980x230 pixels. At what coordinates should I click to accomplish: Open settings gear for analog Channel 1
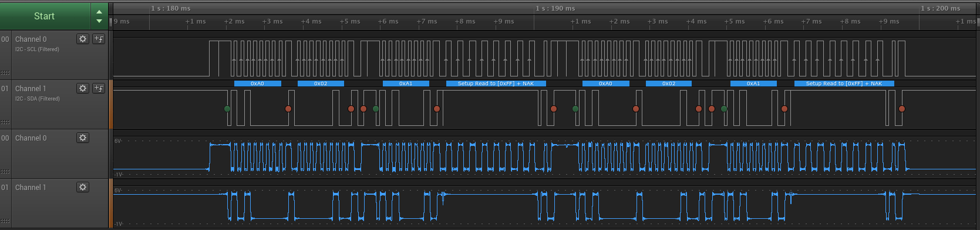click(x=83, y=187)
